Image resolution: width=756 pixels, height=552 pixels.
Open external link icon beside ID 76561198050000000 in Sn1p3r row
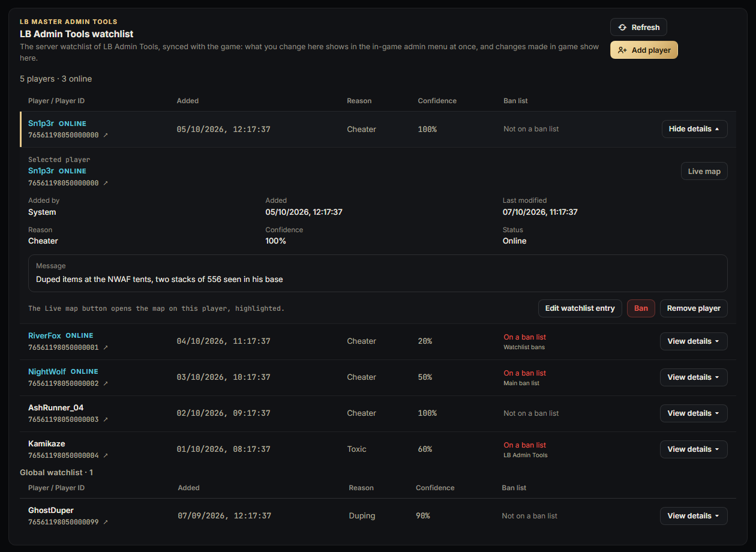(x=106, y=136)
